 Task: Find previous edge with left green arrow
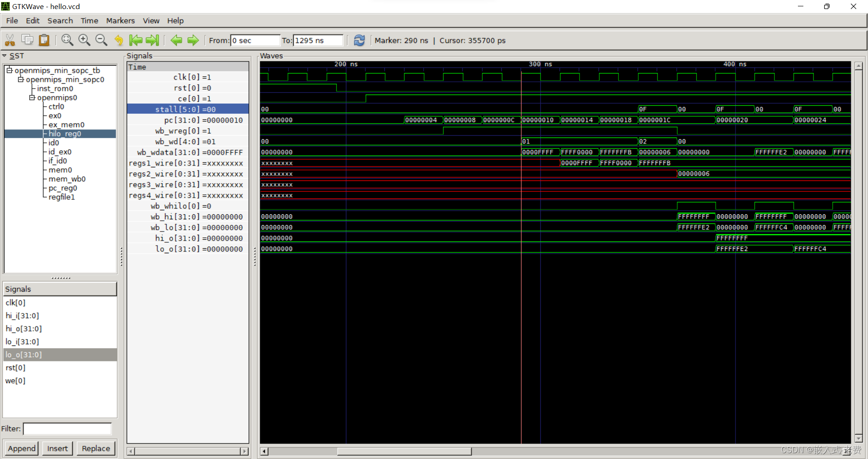coord(176,40)
